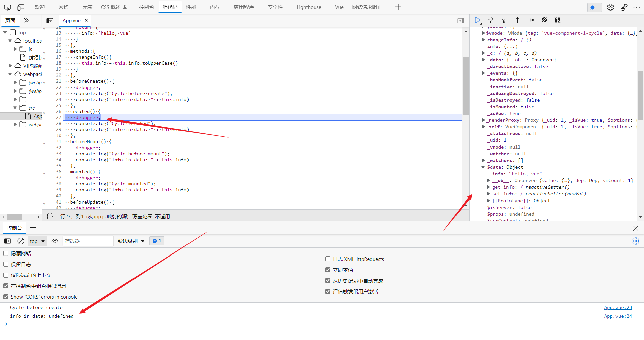Enable the hide network checkbox
The image size is (644, 340).
tap(6, 253)
